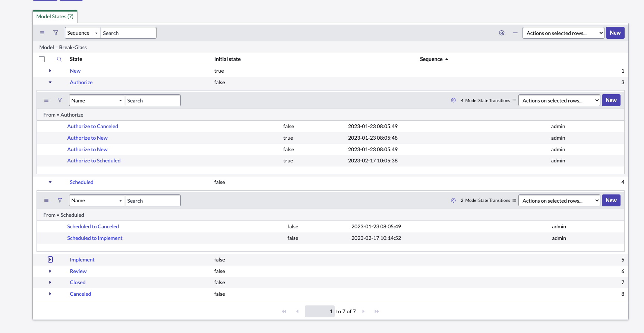Collapse the Model States list with minus icon
The height and width of the screenshot is (333, 644).
515,33
